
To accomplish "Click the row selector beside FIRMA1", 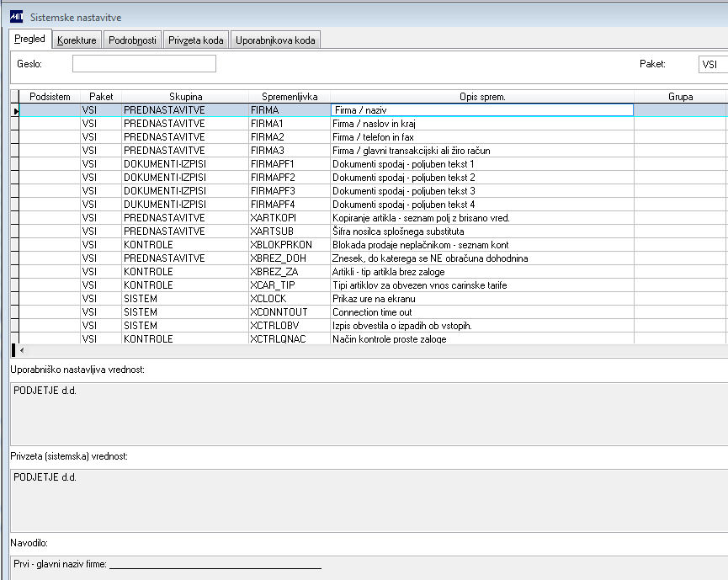I will [15, 124].
